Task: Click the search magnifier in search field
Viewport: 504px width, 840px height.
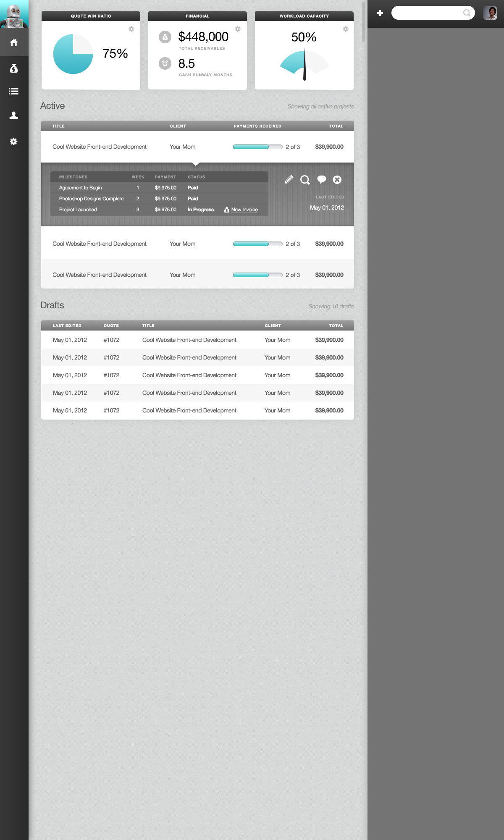Action: (x=467, y=13)
